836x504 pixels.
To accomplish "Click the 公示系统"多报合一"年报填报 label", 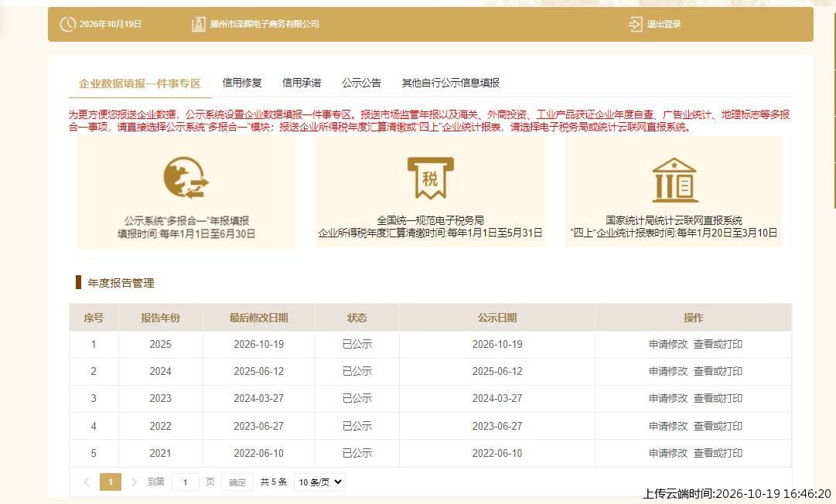I will point(186,220).
